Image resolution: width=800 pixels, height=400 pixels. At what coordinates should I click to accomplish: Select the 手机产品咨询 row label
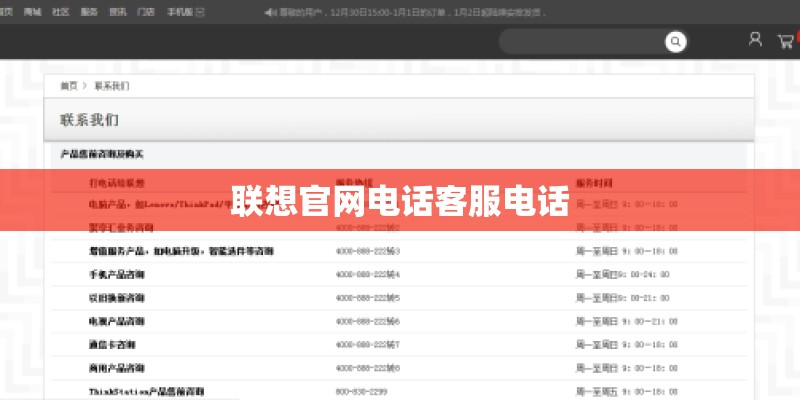click(x=117, y=274)
